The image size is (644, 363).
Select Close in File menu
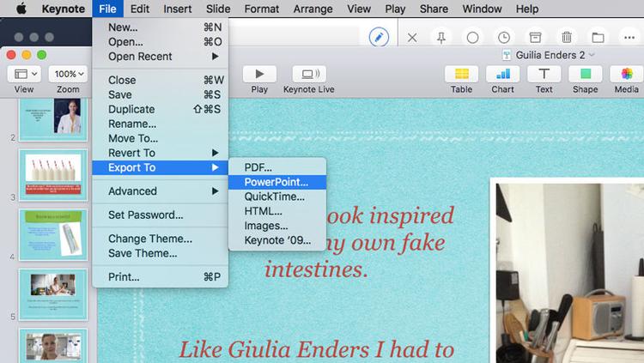tap(161, 80)
